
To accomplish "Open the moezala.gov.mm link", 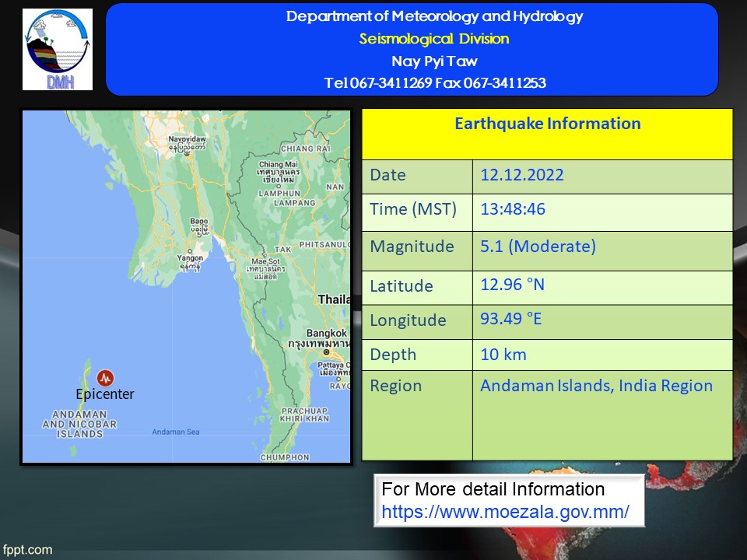I will 505,512.
